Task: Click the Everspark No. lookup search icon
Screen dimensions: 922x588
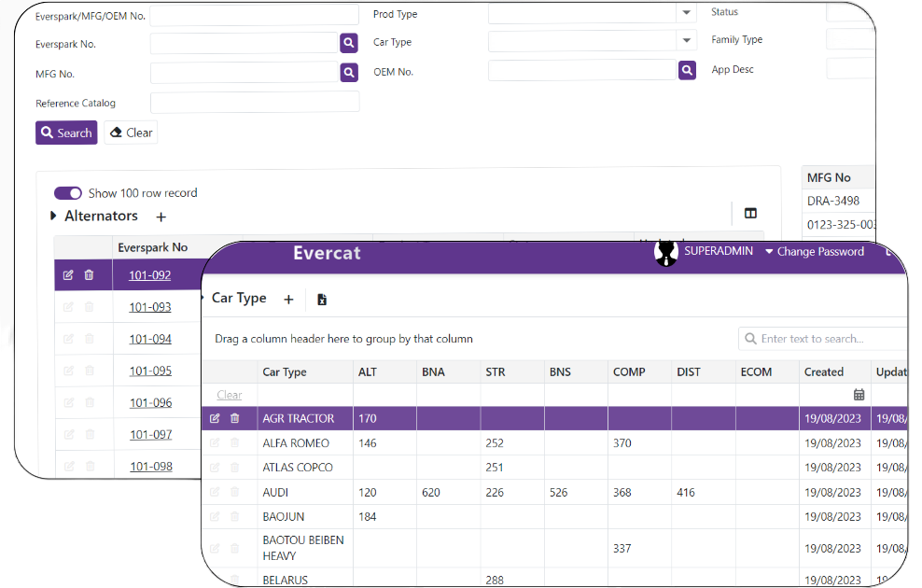Action: pyautogui.click(x=349, y=43)
